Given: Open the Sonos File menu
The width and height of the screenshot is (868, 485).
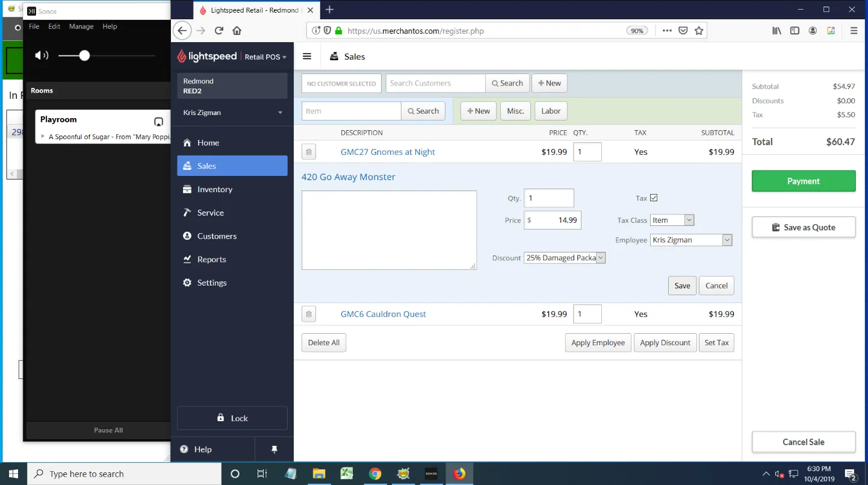Looking at the screenshot, I should [x=34, y=27].
